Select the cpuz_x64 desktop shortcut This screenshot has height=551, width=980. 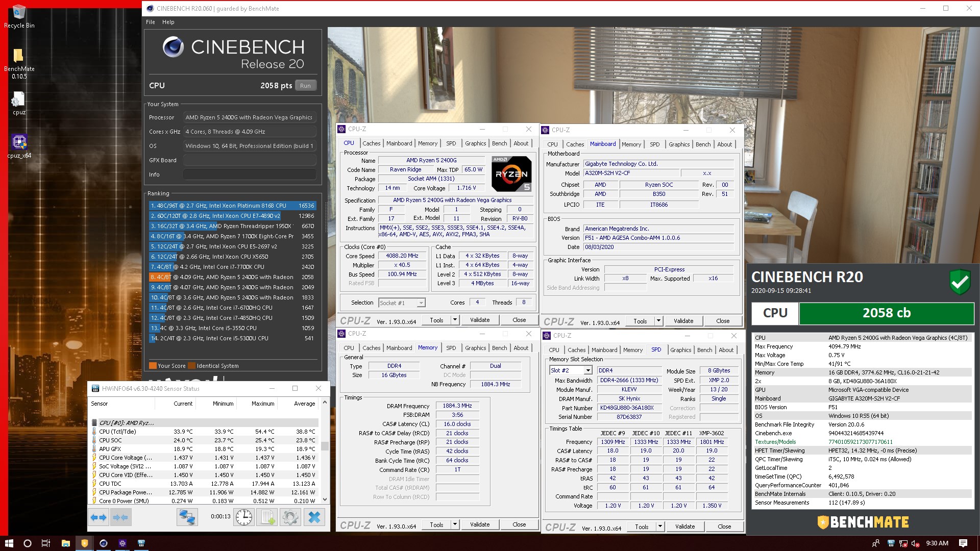pos(19,146)
